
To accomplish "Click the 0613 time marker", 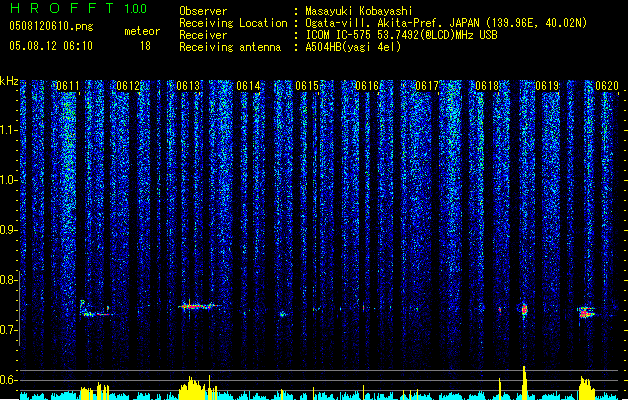I will point(188,86).
